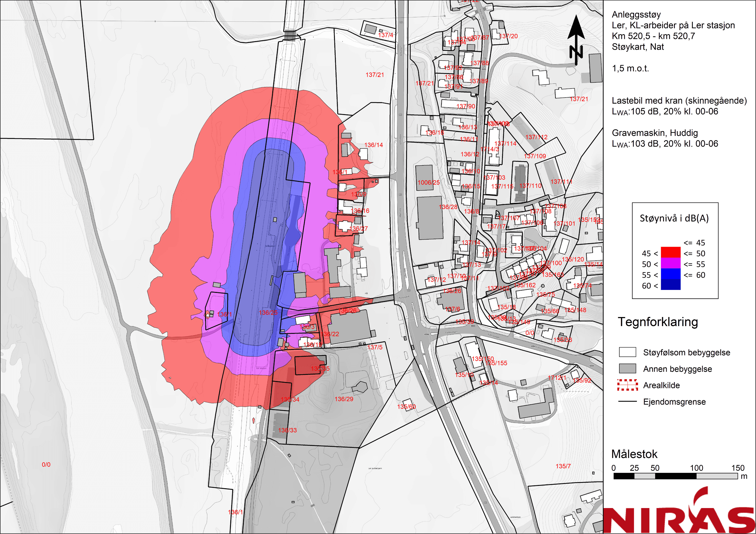Viewport: 756px width, 534px height.
Task: Click parcel label 135/7
Action: tap(563, 466)
